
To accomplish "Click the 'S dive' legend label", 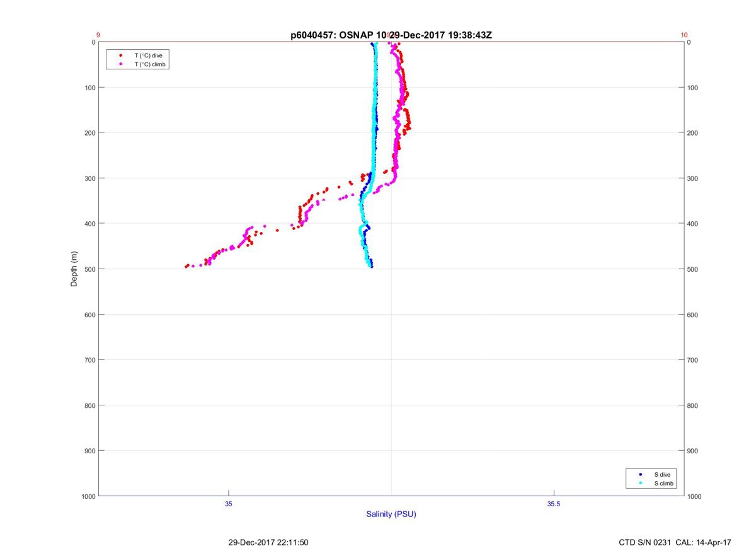I will (662, 474).
